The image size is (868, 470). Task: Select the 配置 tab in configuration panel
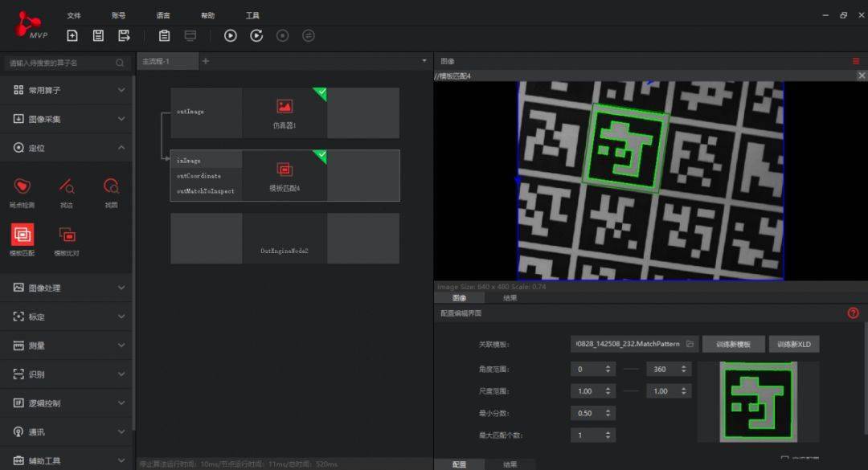[460, 464]
